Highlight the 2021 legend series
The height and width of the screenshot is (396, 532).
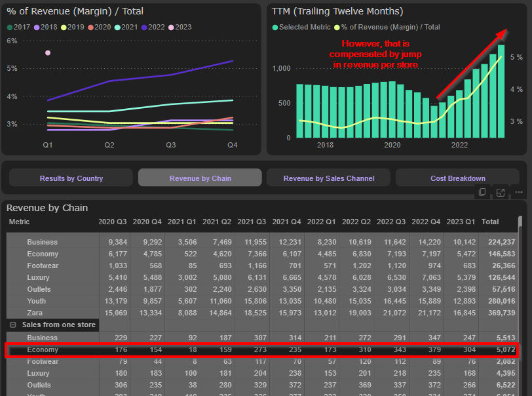[117, 27]
